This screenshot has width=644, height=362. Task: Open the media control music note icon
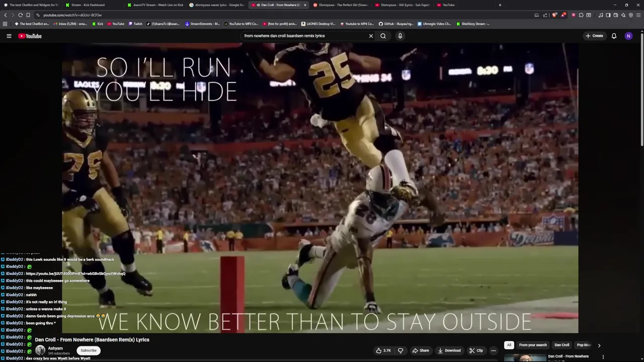(x=601, y=15)
